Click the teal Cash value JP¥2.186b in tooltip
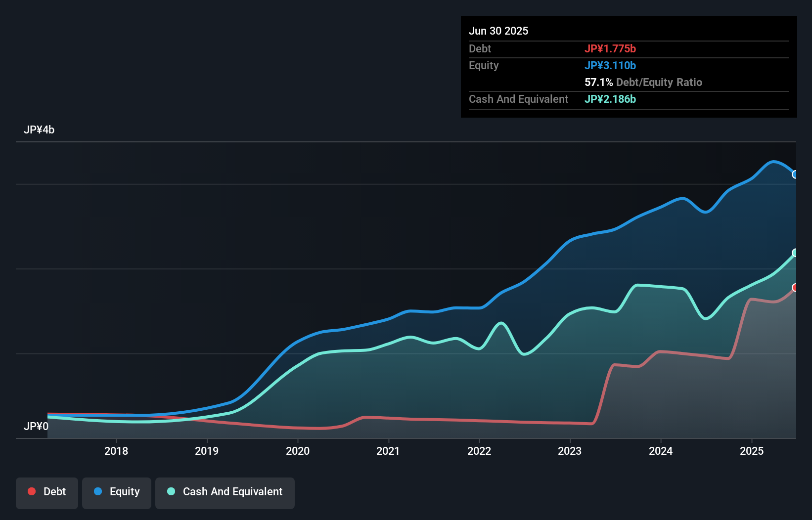 coord(610,99)
